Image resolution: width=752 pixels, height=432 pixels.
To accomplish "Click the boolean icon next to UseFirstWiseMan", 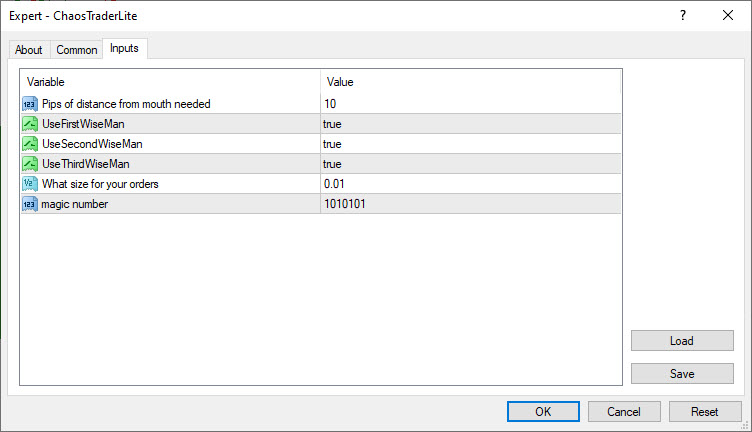I will click(29, 124).
